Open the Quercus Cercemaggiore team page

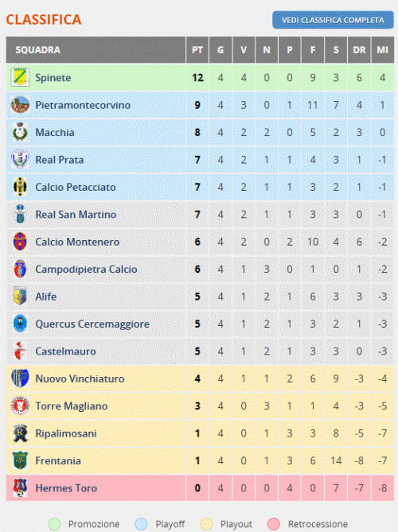tap(92, 324)
